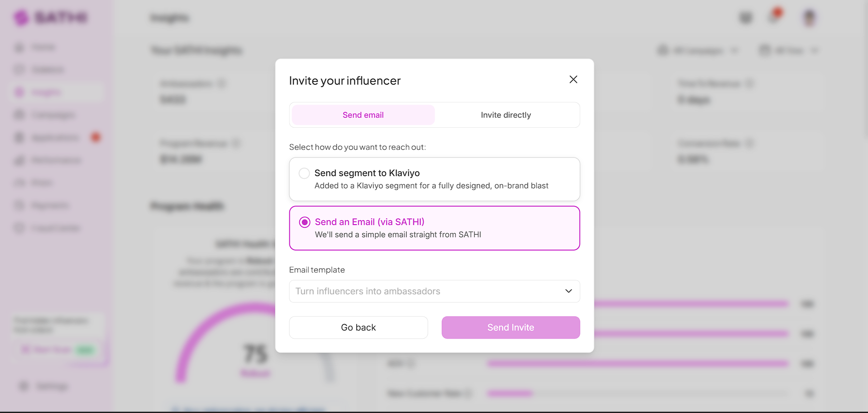The width and height of the screenshot is (868, 413).
Task: Open the user profile avatar
Action: click(809, 18)
